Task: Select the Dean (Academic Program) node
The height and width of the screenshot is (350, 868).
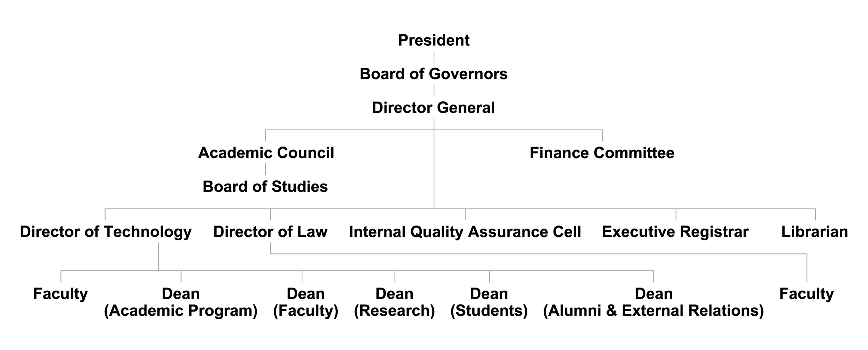Action: pyautogui.click(x=181, y=302)
